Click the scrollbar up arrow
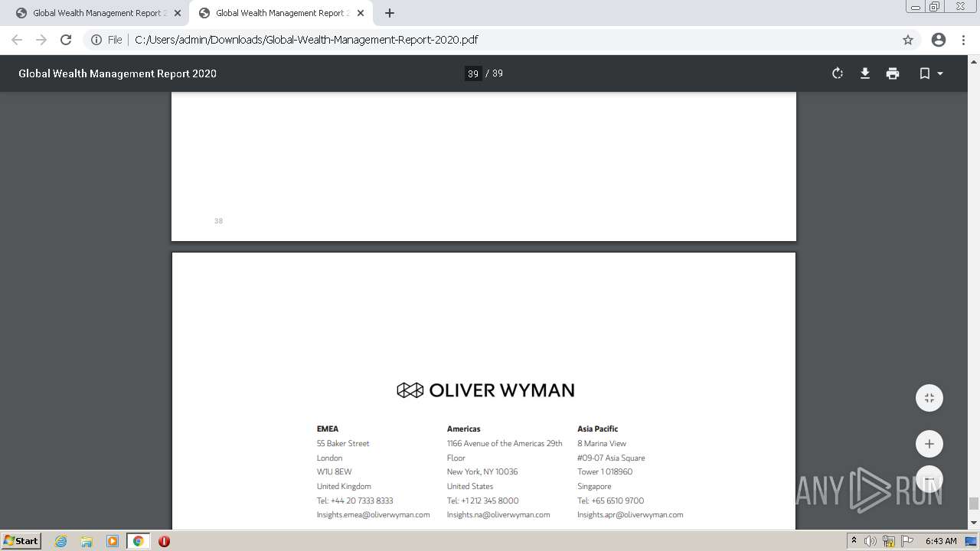 coord(974,60)
